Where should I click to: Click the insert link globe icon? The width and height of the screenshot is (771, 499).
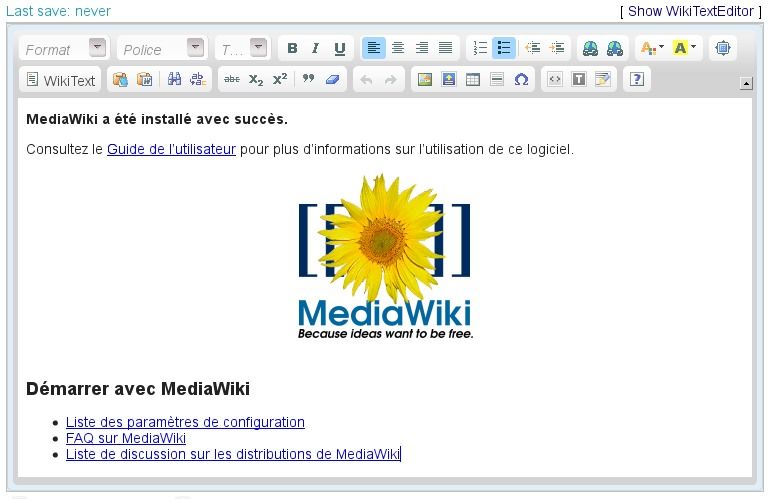(590, 48)
